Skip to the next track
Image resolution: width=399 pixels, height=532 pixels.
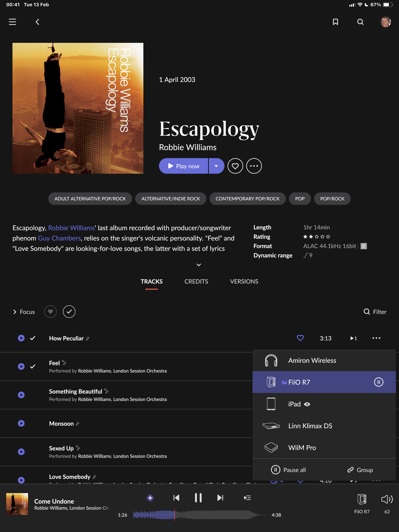(x=220, y=498)
